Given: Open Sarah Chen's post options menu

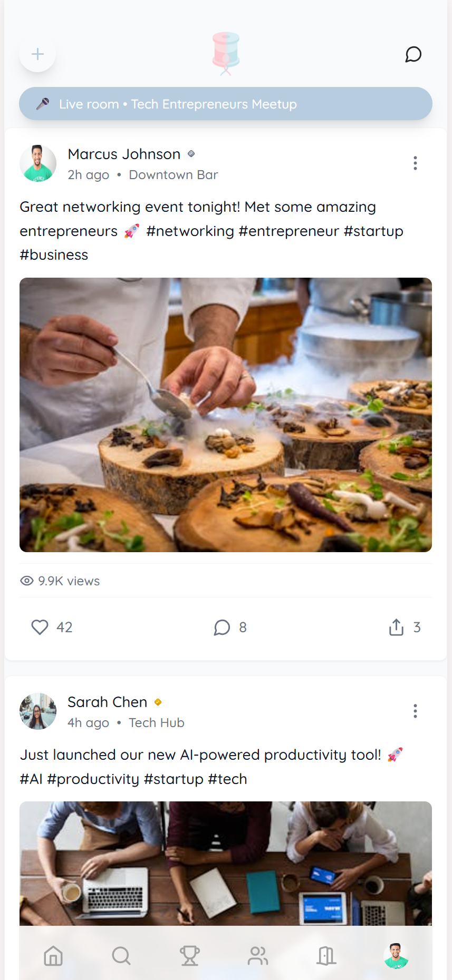Looking at the screenshot, I should tap(415, 711).
